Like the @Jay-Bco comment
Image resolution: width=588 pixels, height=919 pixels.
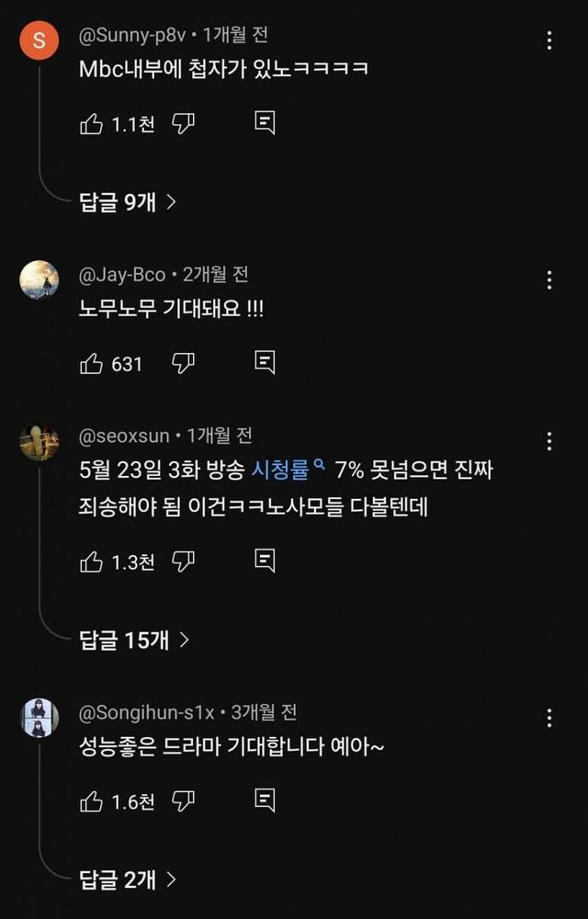(92, 364)
